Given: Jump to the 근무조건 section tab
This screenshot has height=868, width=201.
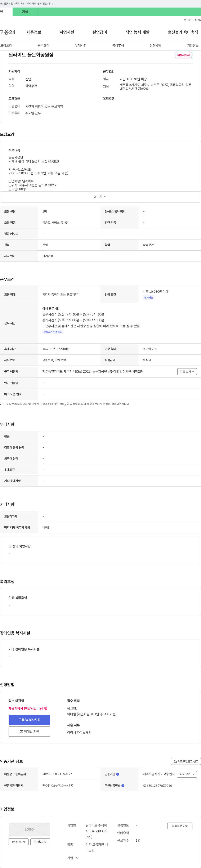Looking at the screenshot, I should click(x=43, y=45).
